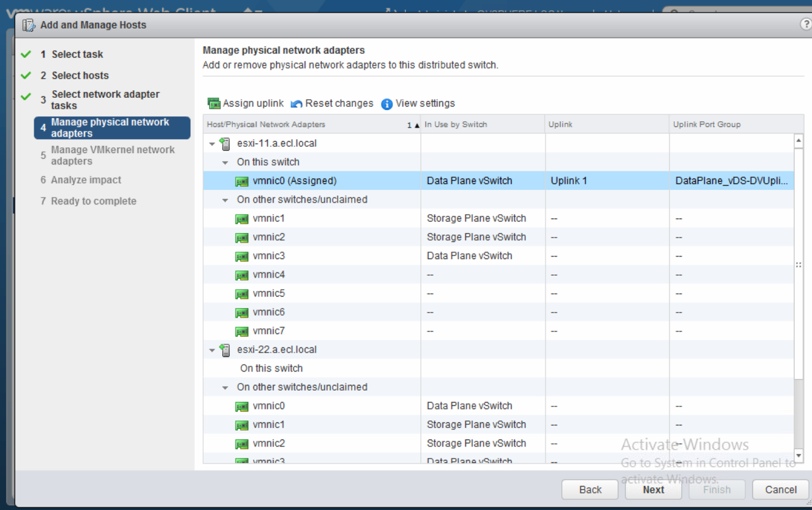This screenshot has height=510, width=812.
Task: Click the Reset changes arrow icon
Action: [296, 104]
